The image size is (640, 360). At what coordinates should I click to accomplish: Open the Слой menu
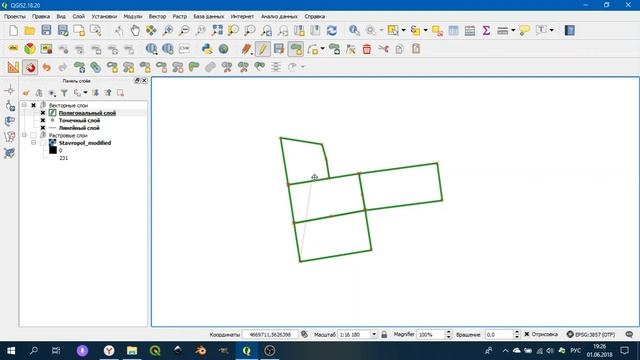tap(78, 16)
